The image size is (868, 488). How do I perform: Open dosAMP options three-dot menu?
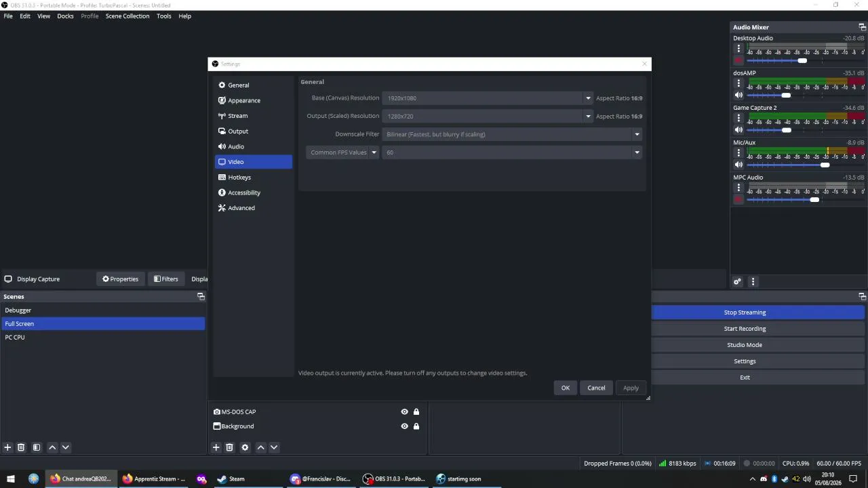(739, 83)
